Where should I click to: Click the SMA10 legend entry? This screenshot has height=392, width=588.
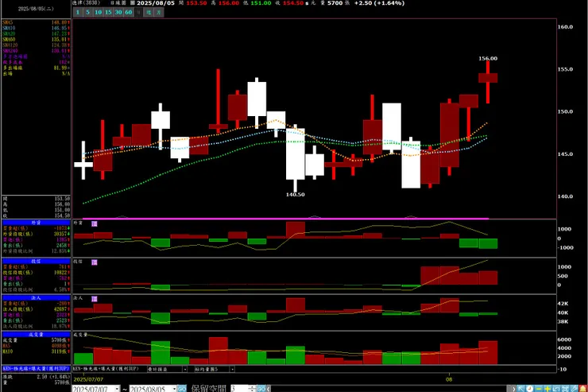point(36,28)
